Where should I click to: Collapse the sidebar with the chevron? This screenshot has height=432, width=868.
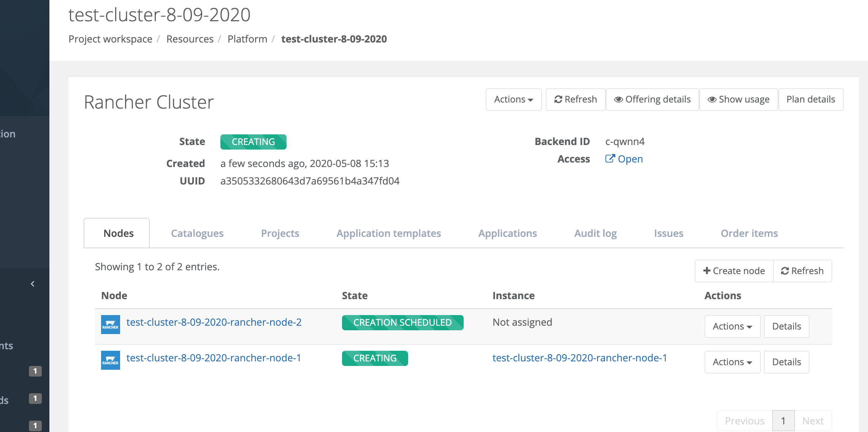33,284
